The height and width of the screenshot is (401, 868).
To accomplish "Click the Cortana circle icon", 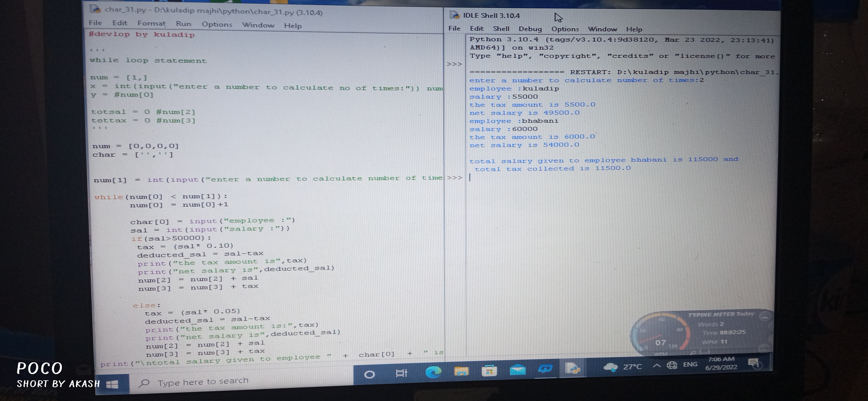I will [369, 374].
